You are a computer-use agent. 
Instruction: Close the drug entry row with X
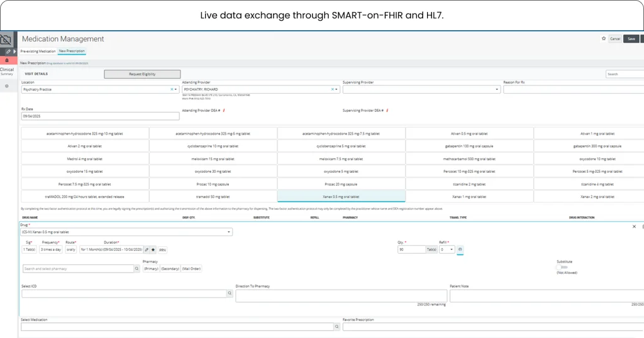point(634,226)
